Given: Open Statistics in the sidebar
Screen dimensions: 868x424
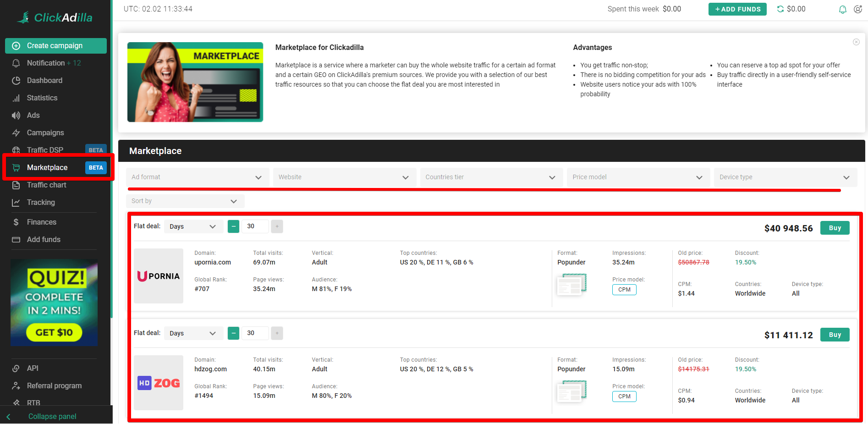Looking at the screenshot, I should (x=42, y=98).
